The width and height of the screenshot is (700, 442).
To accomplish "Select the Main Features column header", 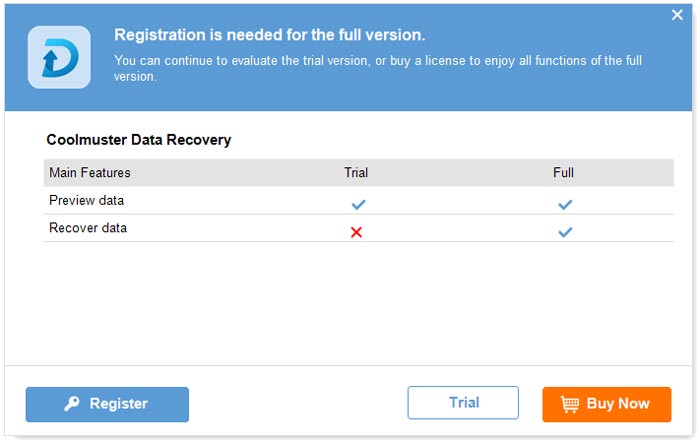I will click(x=90, y=173).
